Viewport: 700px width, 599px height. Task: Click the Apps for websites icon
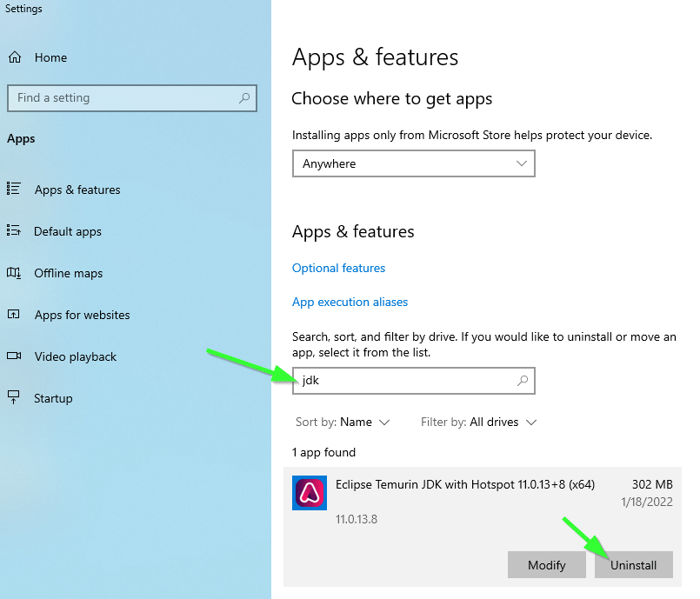click(14, 314)
